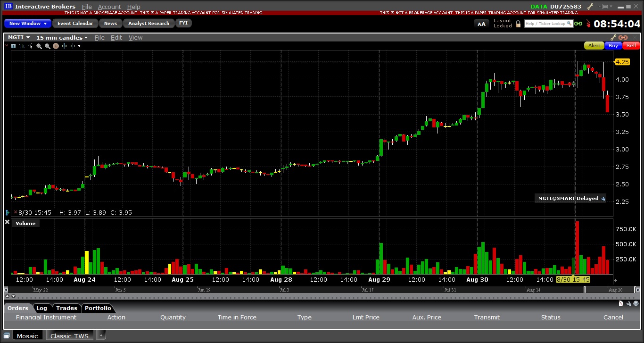This screenshot has height=343, width=644.
Task: Click the red bucket icon beside clock
Action: 587,24
